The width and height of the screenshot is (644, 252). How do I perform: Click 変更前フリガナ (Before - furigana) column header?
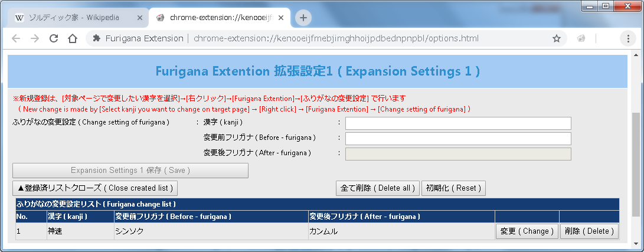coord(211,216)
